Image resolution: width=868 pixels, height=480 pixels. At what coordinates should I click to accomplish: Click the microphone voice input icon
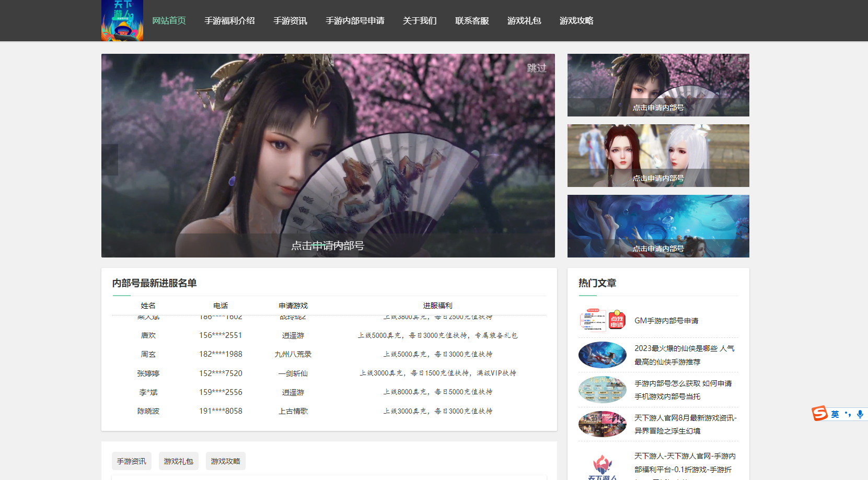[860, 414]
